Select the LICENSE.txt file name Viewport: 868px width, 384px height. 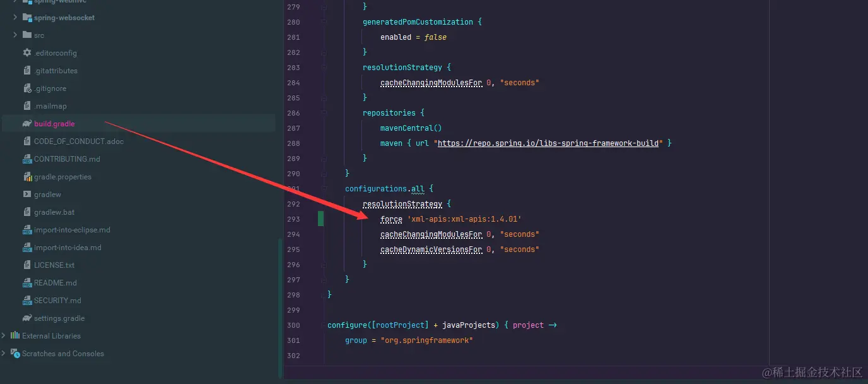click(54, 265)
